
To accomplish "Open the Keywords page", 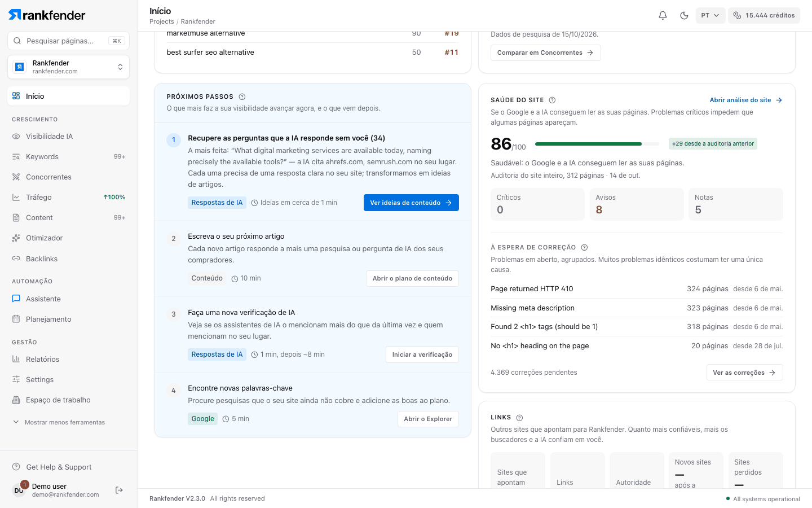I will (69, 156).
